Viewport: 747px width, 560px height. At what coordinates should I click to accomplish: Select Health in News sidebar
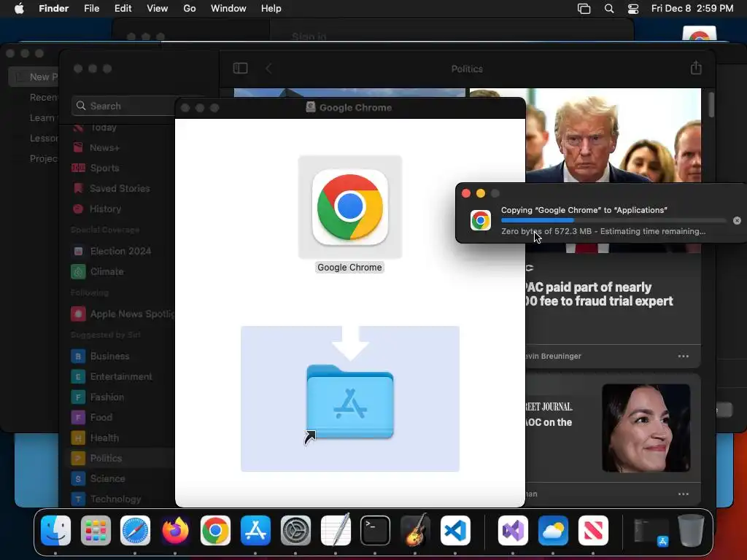(104, 438)
